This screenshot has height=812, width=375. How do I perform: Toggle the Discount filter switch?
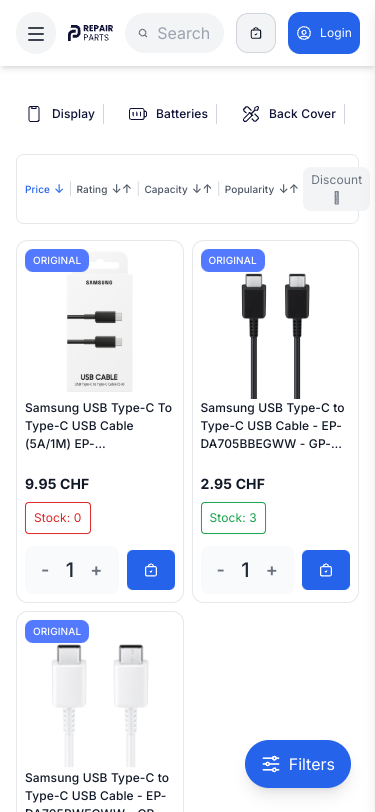pyautogui.click(x=337, y=198)
